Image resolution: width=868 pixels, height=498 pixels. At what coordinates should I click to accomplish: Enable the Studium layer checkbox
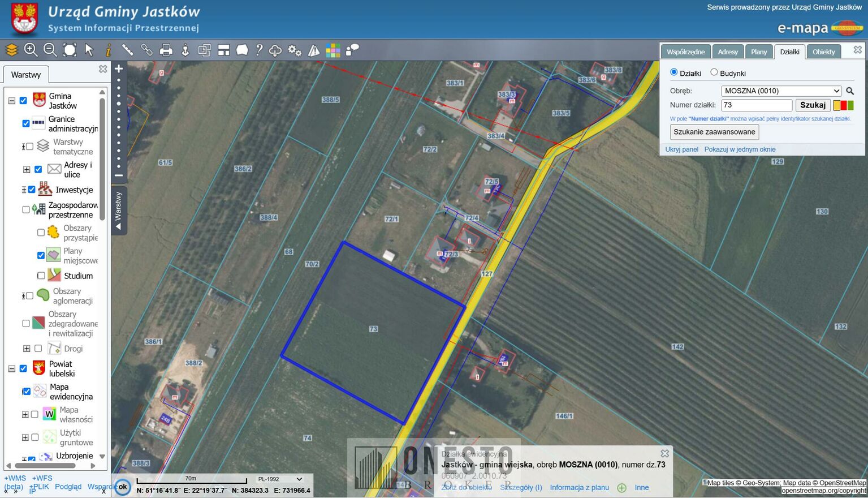[x=41, y=276]
